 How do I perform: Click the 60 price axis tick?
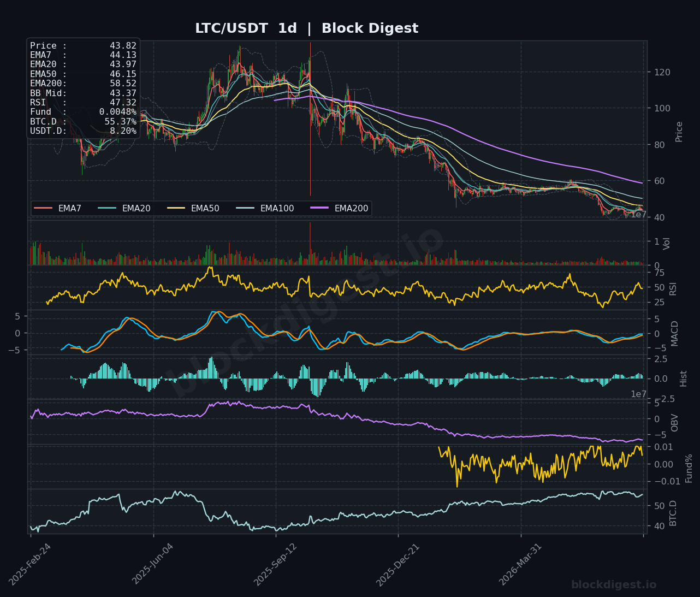660,181
